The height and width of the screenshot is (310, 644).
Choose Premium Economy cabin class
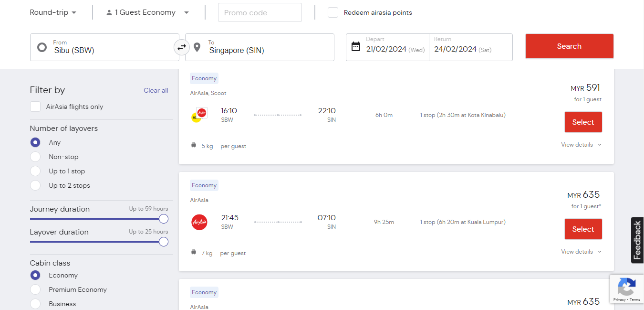[x=35, y=289]
